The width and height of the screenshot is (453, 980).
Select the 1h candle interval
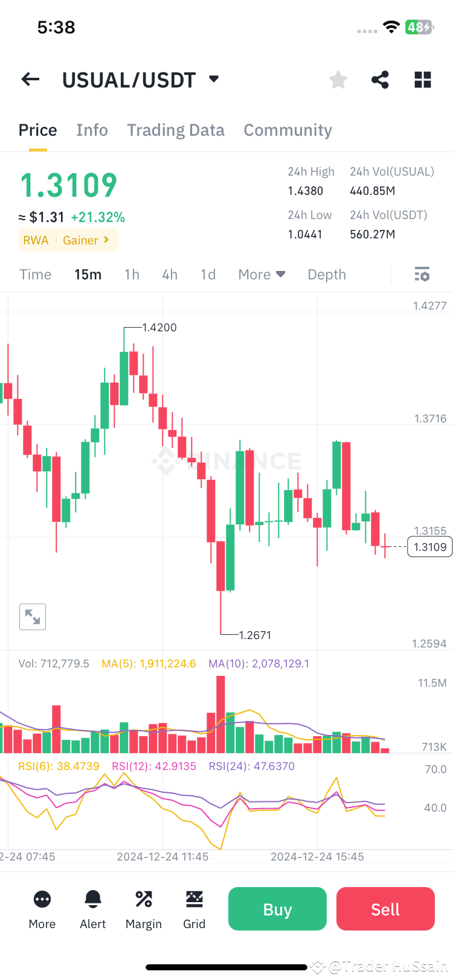pos(132,274)
